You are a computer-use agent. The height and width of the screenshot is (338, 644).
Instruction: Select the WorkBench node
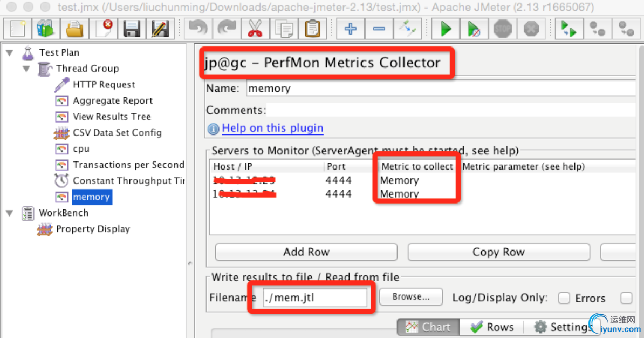(x=64, y=213)
